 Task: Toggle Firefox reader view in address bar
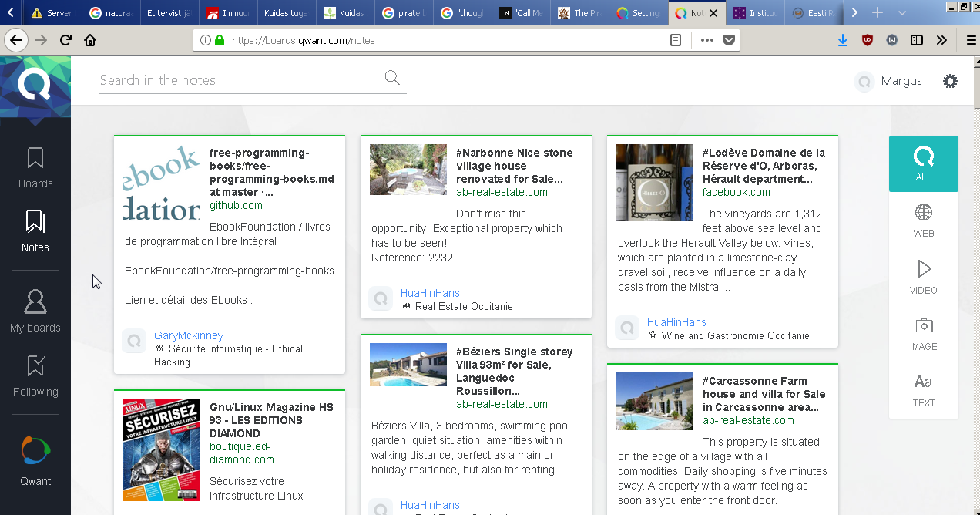click(676, 40)
